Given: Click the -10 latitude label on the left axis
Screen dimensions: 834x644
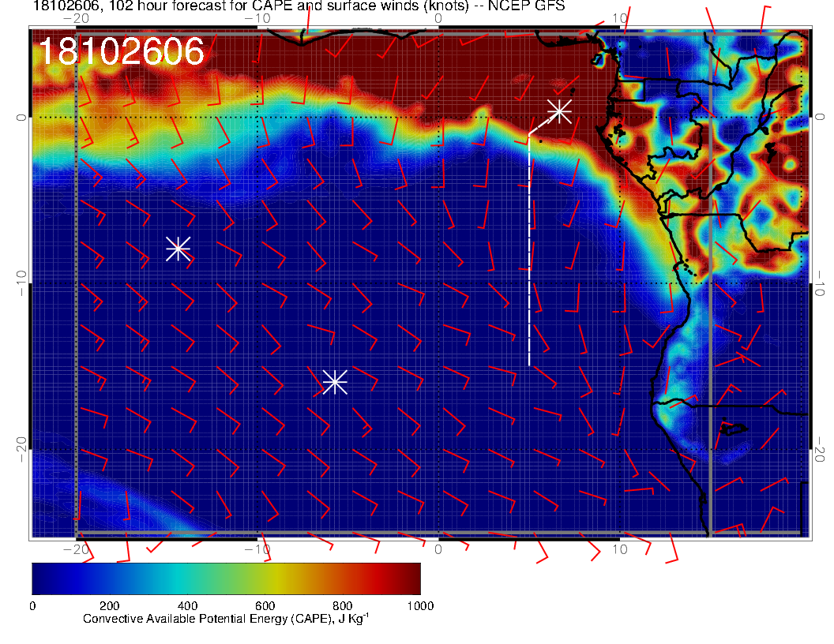Looking at the screenshot, I should click(x=18, y=283).
